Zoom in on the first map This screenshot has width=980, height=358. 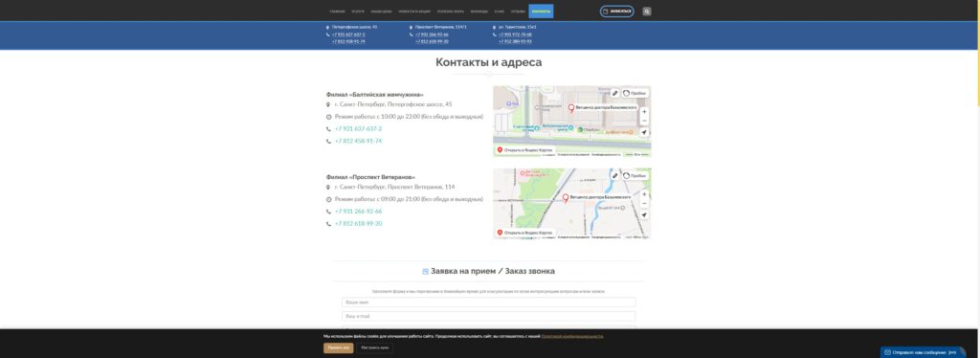click(x=644, y=112)
